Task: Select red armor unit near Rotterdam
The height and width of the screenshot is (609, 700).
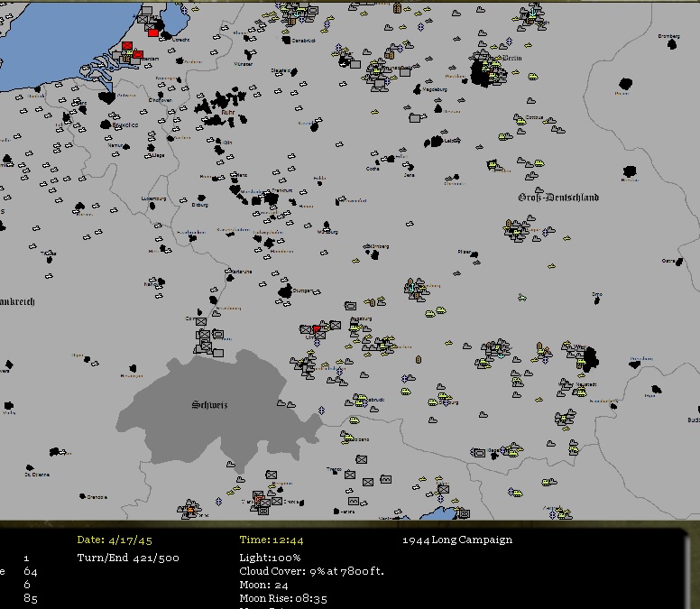Action: click(x=137, y=54)
